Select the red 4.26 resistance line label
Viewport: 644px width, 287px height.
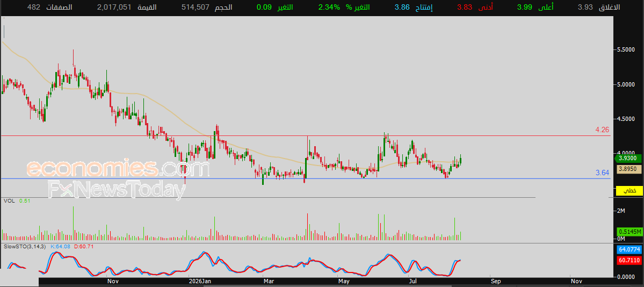tap(602, 130)
